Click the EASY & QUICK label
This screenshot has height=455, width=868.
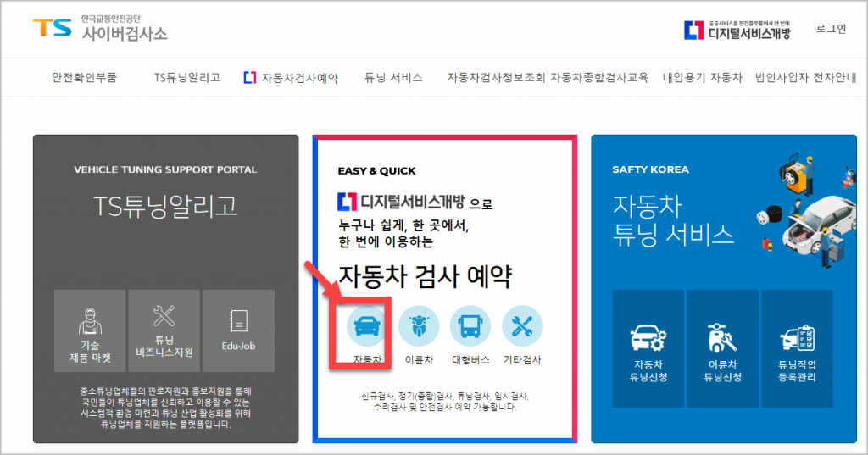376,171
